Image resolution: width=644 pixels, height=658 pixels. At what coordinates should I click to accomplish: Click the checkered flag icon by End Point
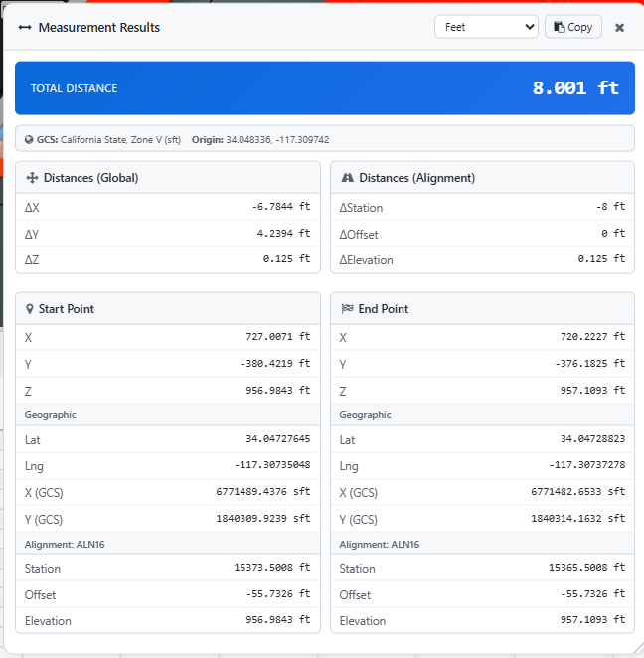347,309
